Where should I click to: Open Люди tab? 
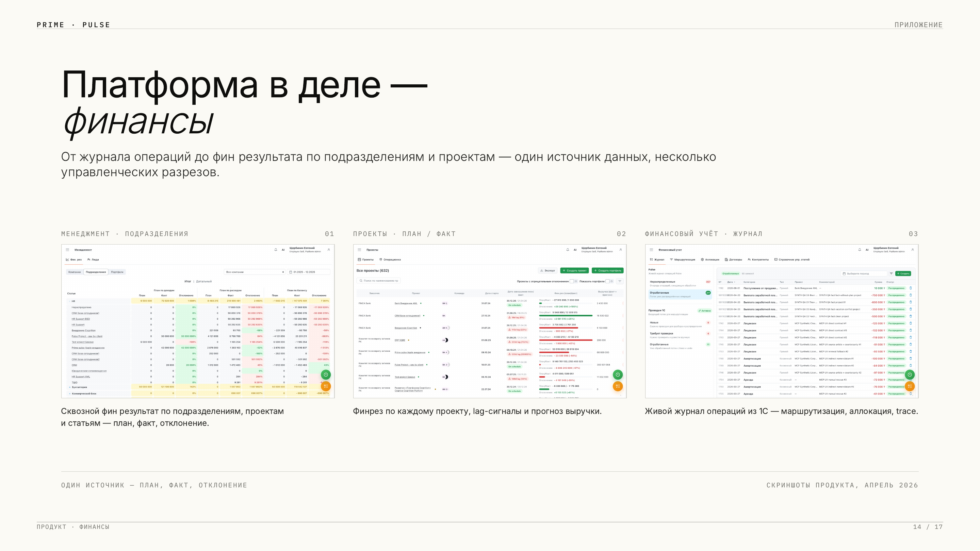93,260
